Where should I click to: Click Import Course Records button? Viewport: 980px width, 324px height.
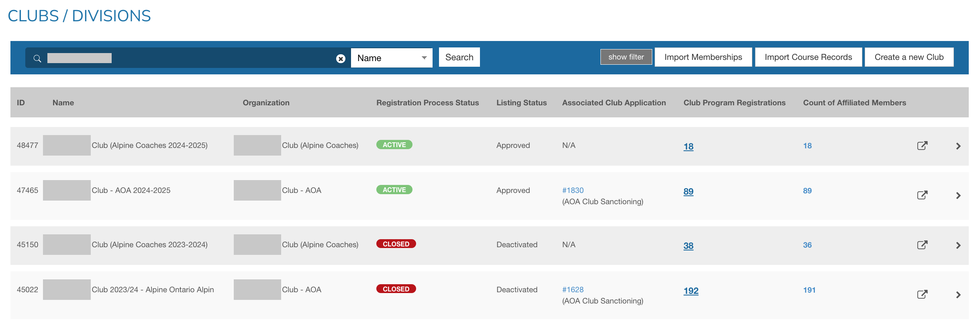(808, 57)
